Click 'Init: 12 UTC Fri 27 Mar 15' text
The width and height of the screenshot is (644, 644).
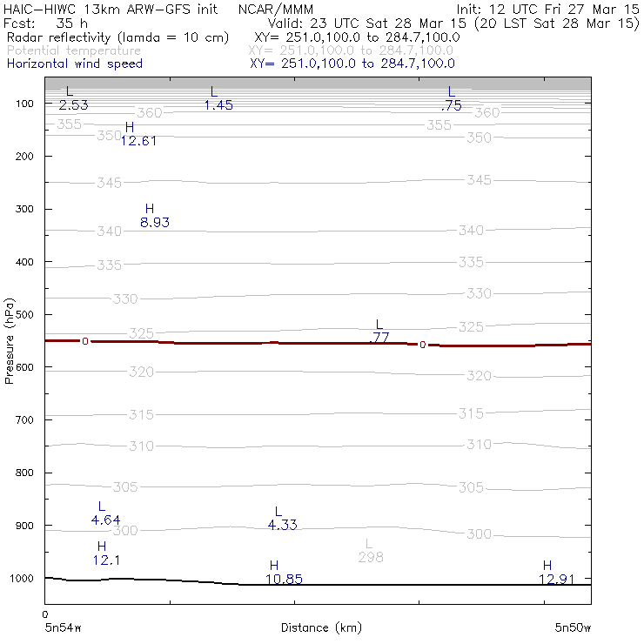[547, 10]
